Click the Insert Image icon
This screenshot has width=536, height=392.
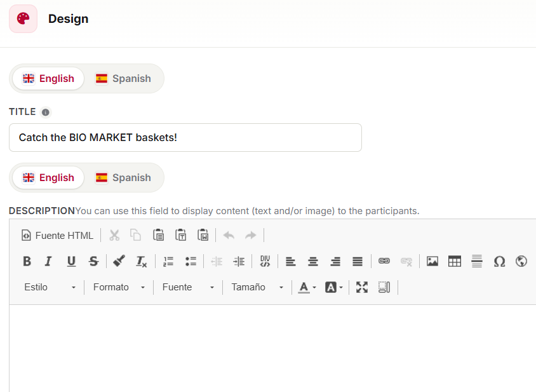(x=432, y=262)
